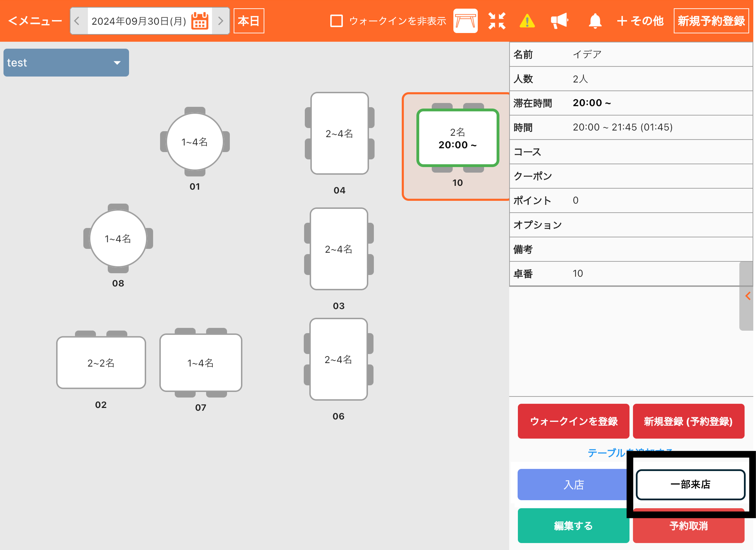Click the 備考 row label
This screenshot has width=756, height=550.
523,249
